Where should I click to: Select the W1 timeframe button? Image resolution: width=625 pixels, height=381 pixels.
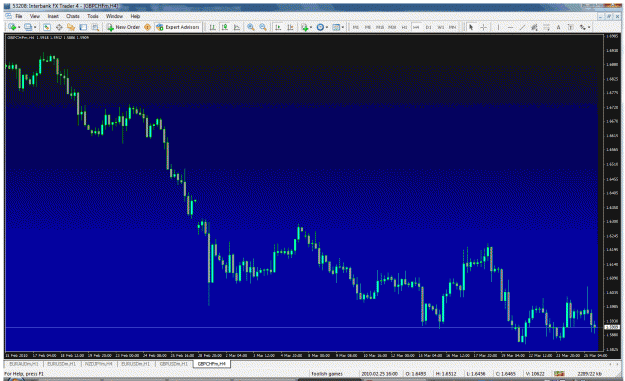(x=440, y=27)
